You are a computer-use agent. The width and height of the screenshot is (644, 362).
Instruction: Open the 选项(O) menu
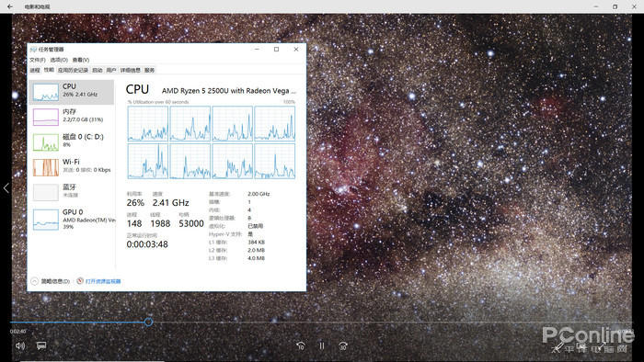(x=59, y=60)
